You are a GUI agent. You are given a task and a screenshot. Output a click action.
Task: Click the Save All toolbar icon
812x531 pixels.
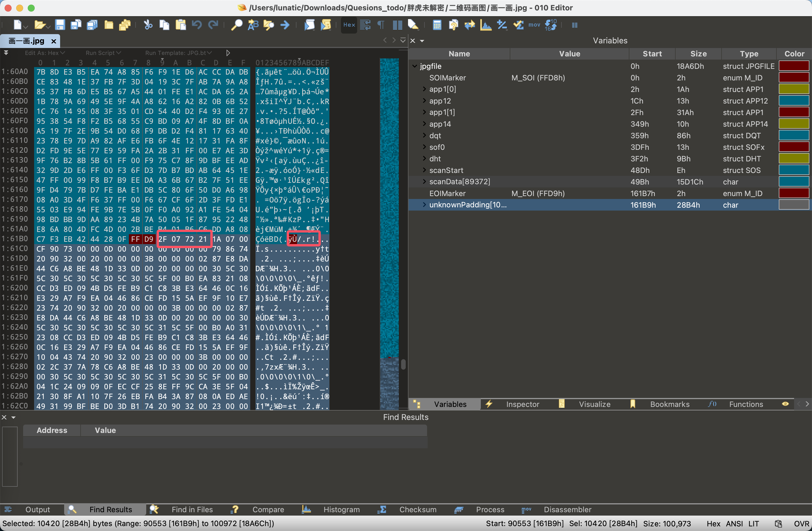click(x=92, y=25)
